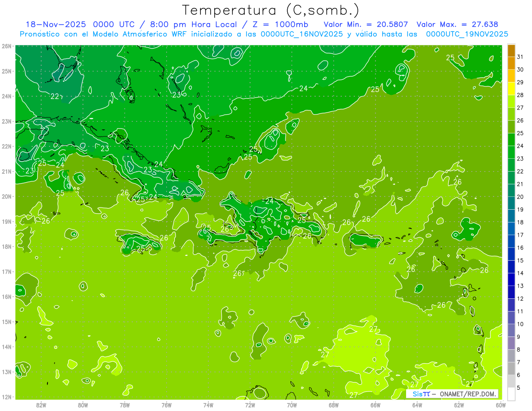Pick the blue color bar segment between 15 and 16

pyautogui.click(x=511, y=254)
